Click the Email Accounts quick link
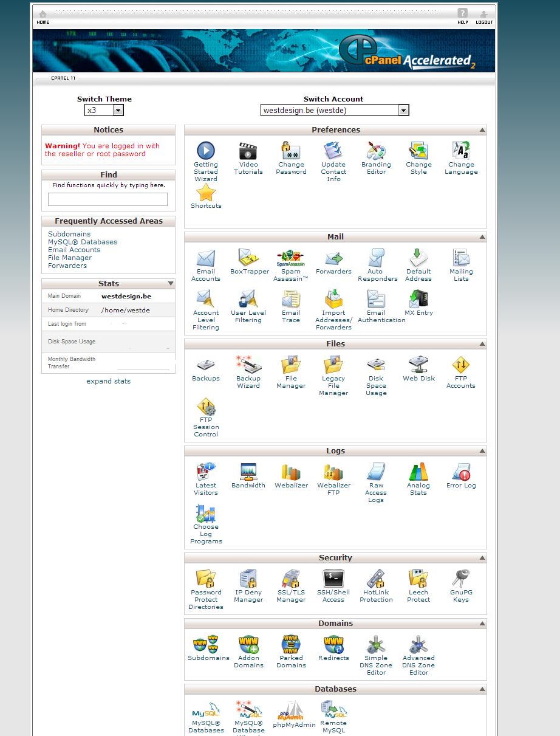 (x=74, y=250)
